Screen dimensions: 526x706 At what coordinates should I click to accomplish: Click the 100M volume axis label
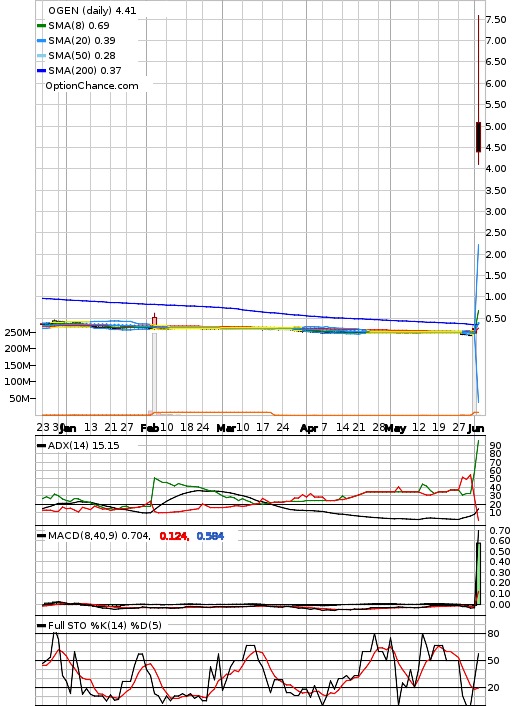click(17, 381)
